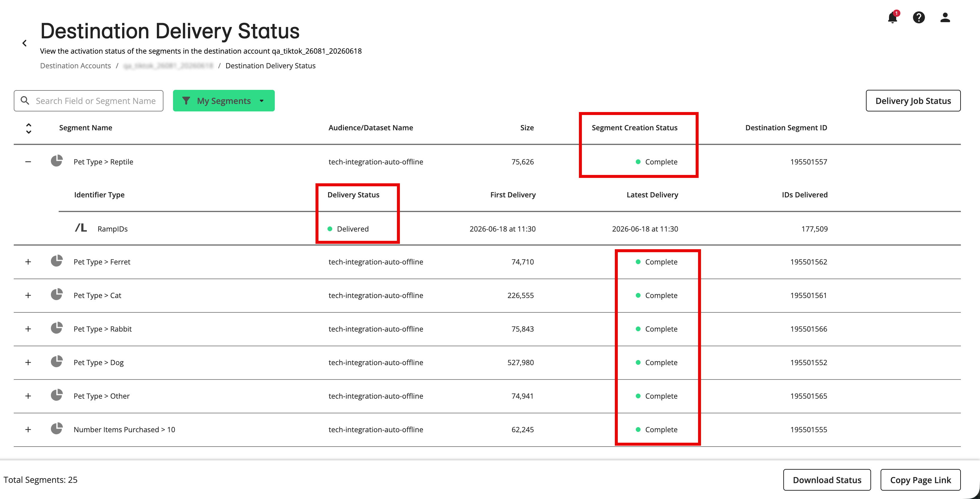980x499 pixels.
Task: Click the Segment Name column header
Action: click(x=86, y=128)
